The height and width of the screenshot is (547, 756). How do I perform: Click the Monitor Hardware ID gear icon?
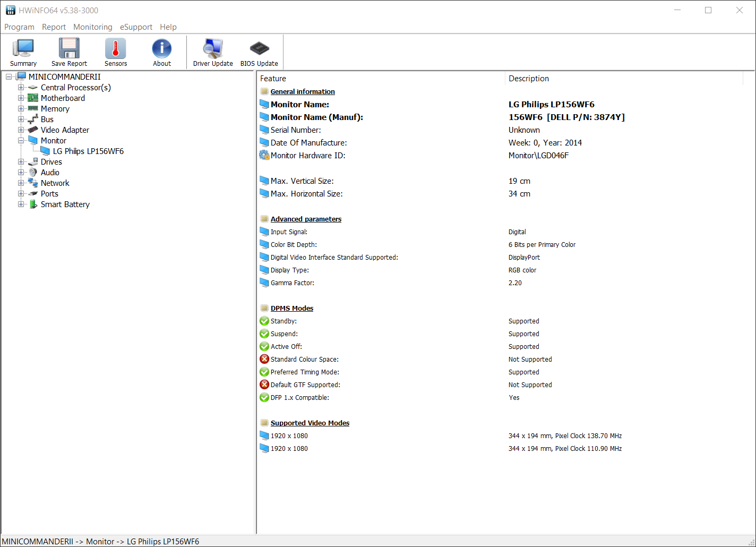point(264,155)
